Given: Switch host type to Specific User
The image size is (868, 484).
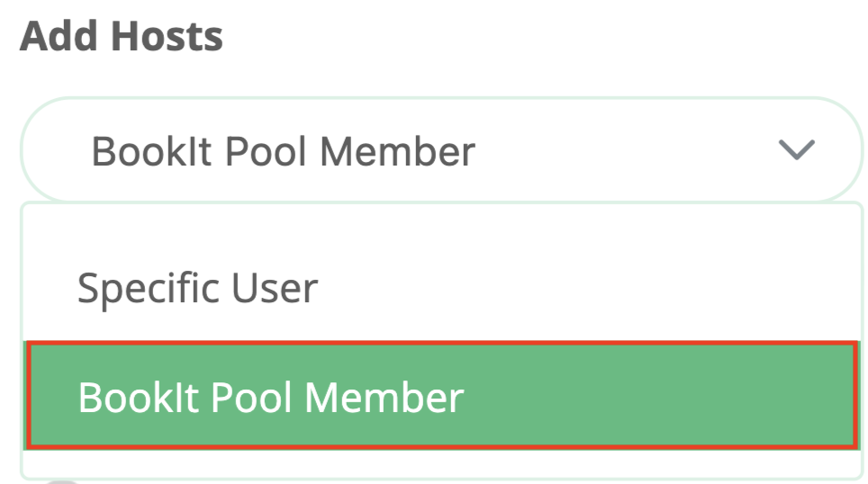Looking at the screenshot, I should click(x=197, y=288).
